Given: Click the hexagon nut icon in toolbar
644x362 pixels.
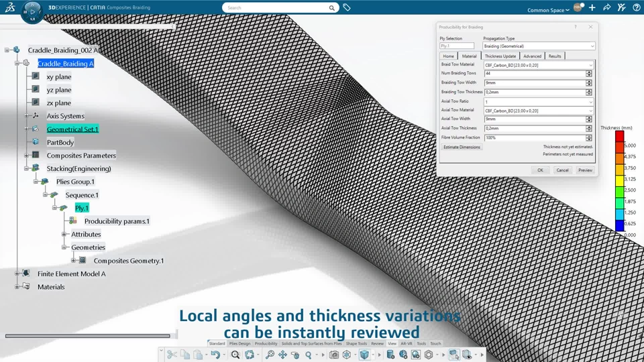Looking at the screenshot, I should pyautogui.click(x=429, y=354).
